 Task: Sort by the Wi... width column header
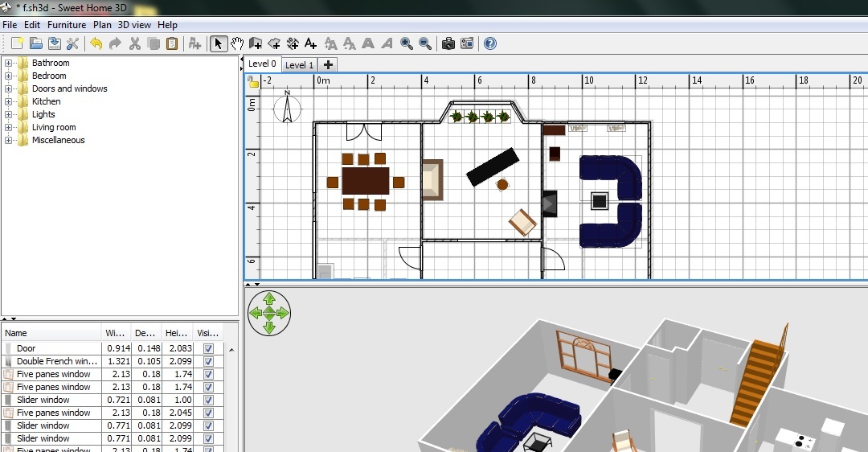tap(117, 333)
